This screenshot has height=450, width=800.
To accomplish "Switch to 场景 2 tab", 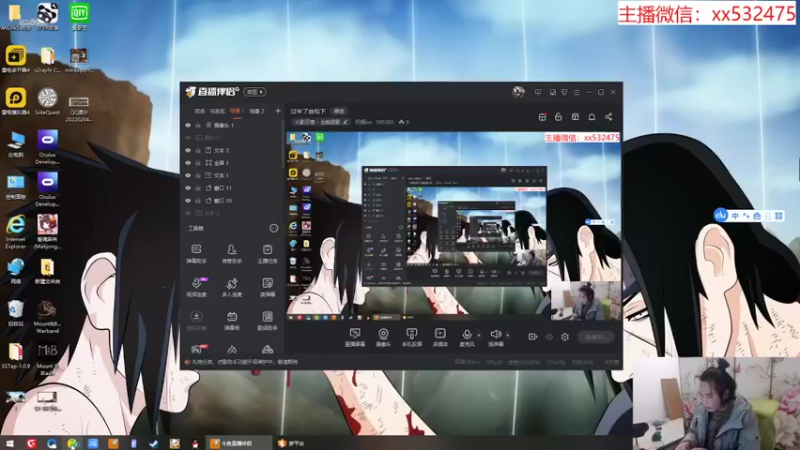I will pos(257,111).
